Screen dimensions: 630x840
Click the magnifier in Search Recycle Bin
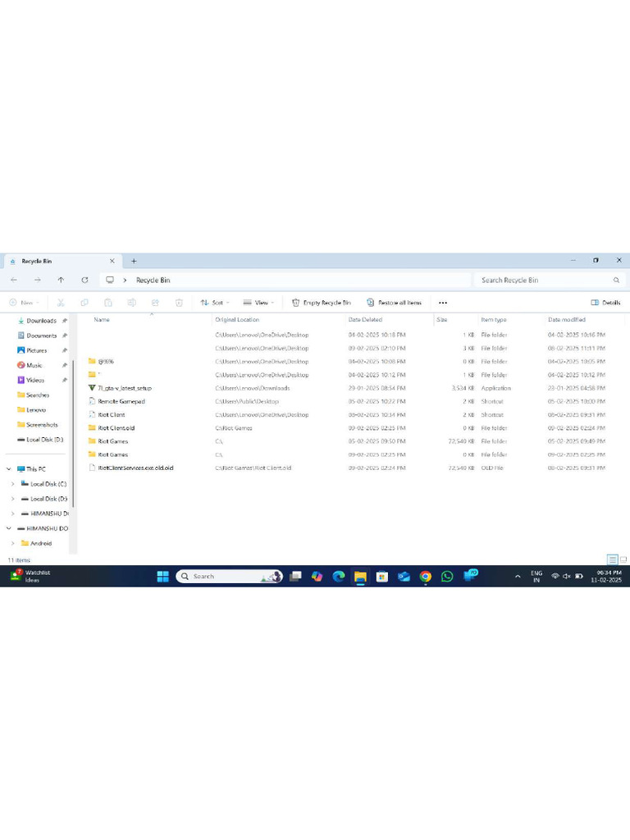click(x=616, y=281)
